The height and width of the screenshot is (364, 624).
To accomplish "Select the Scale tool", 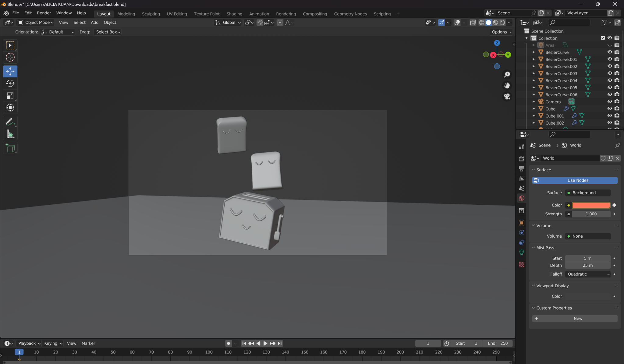I will (10, 96).
